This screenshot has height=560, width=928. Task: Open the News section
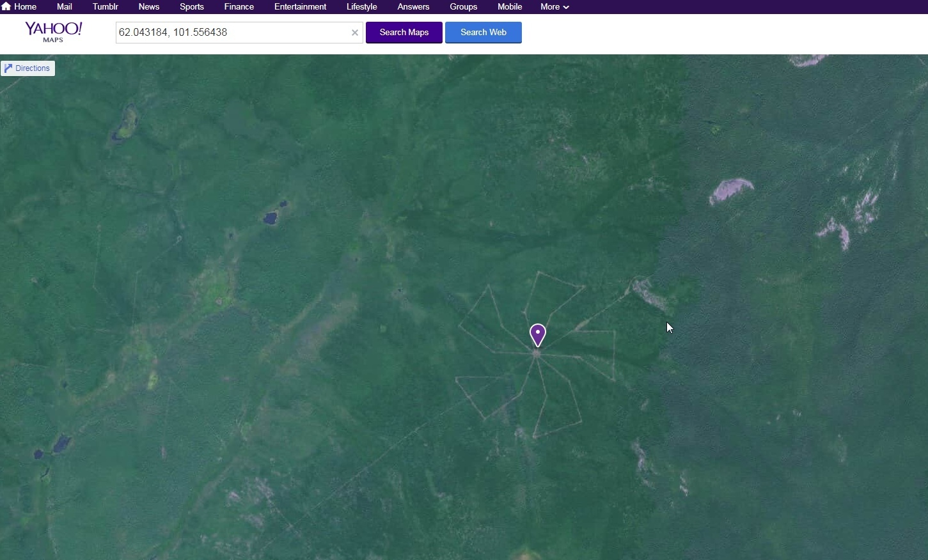pyautogui.click(x=149, y=6)
